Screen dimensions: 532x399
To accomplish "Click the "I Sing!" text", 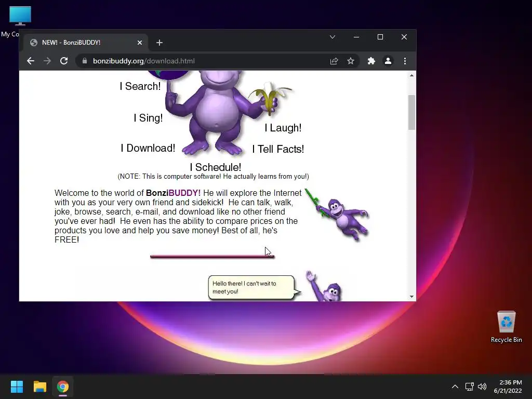I will [148, 118].
